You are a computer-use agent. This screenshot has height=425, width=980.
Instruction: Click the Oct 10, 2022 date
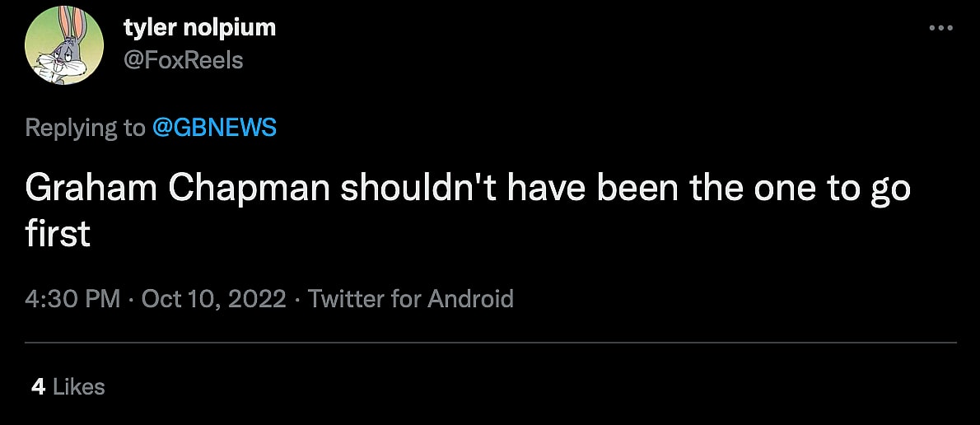coord(213,298)
